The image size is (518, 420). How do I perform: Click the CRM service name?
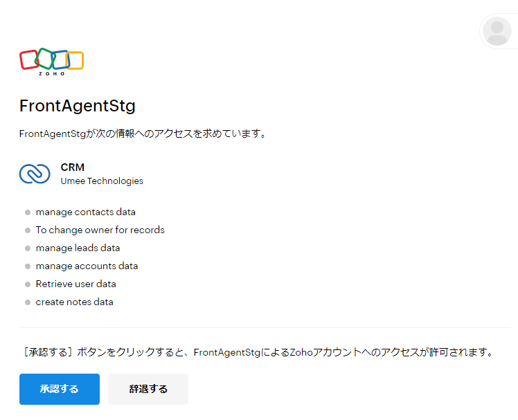(x=73, y=167)
